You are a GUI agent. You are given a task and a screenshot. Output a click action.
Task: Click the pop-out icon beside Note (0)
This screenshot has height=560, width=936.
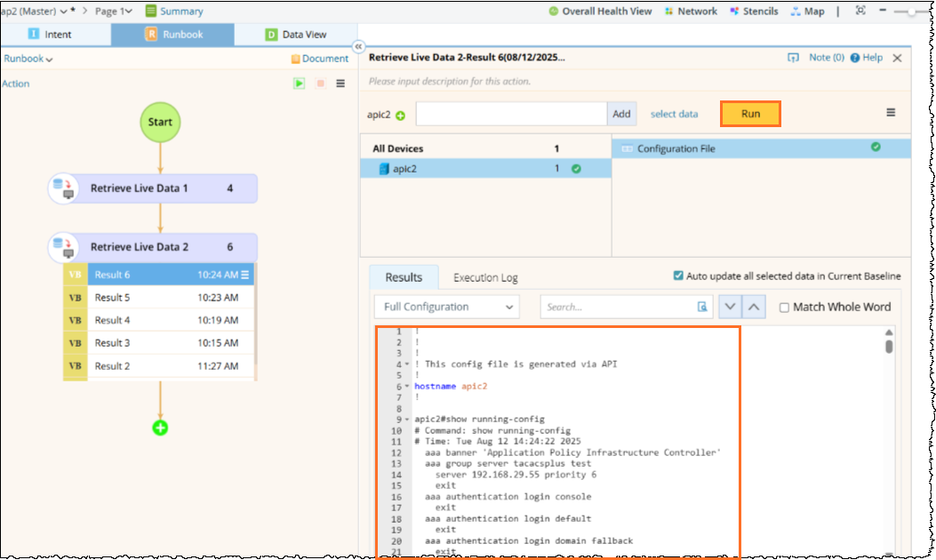pyautogui.click(x=793, y=58)
